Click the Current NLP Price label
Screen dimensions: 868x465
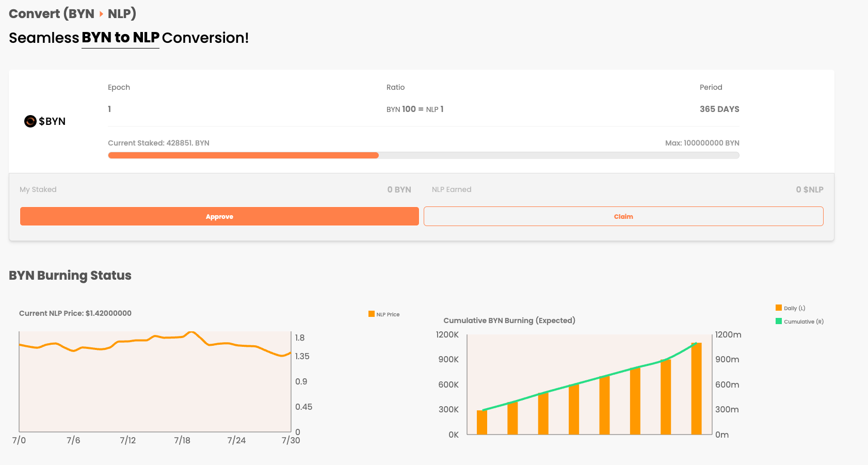coord(75,313)
